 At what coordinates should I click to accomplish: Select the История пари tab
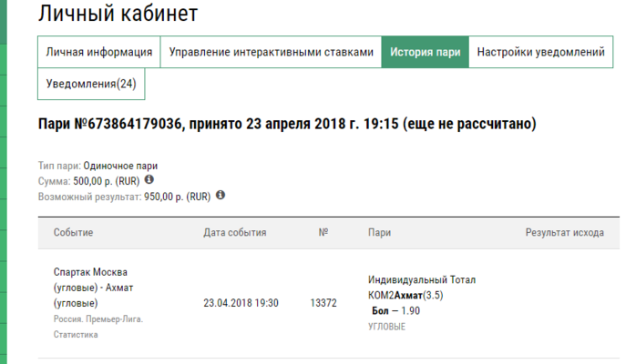pyautogui.click(x=426, y=53)
